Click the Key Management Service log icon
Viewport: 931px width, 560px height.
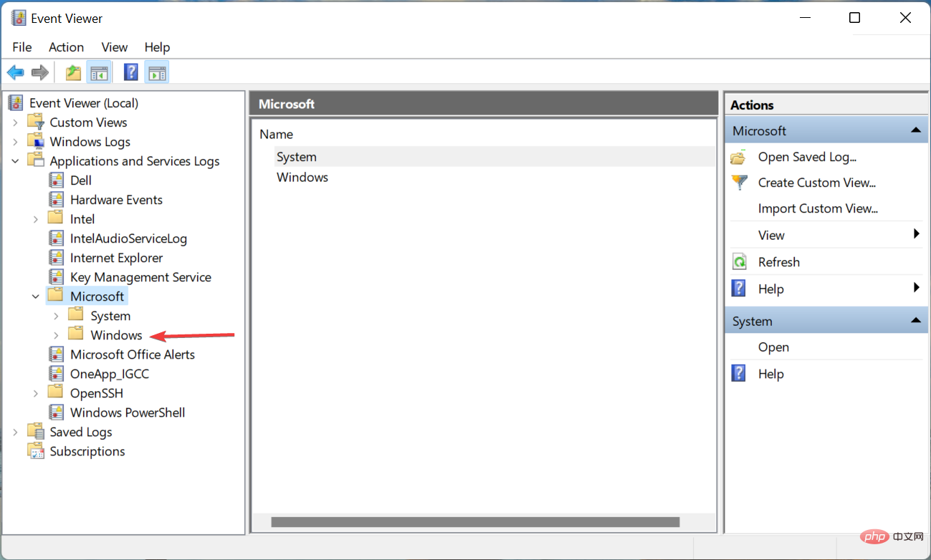(56, 276)
